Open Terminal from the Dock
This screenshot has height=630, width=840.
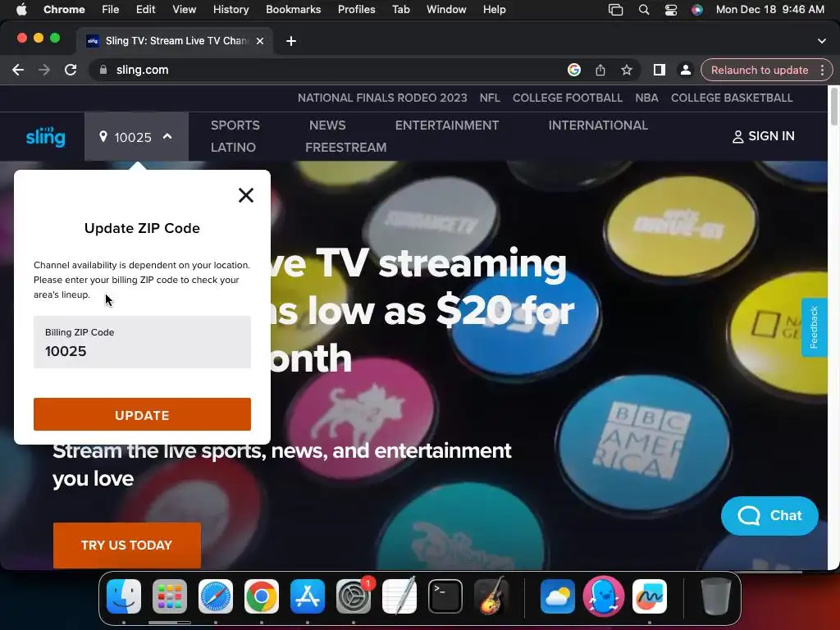445,596
